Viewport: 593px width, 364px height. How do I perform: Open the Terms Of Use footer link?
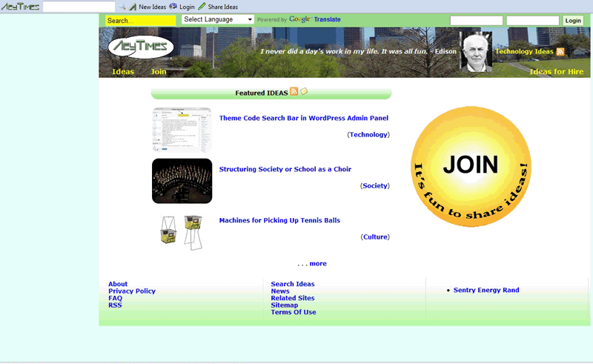(x=294, y=312)
